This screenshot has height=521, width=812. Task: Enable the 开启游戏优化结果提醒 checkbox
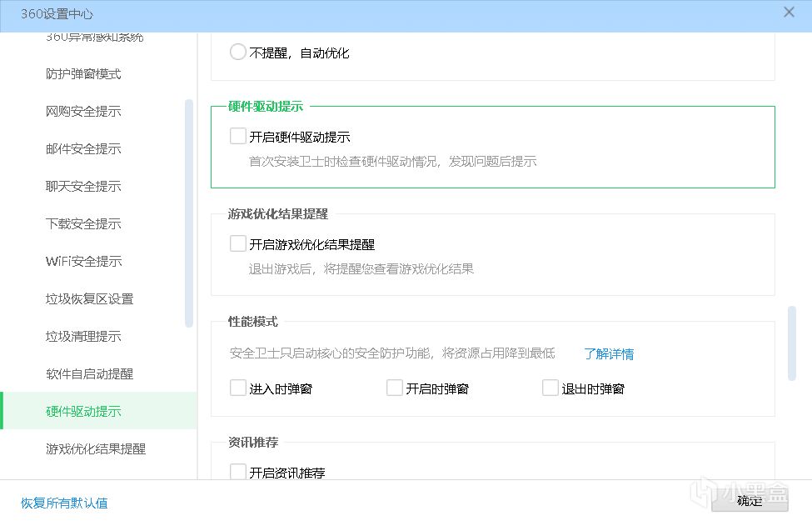point(237,243)
